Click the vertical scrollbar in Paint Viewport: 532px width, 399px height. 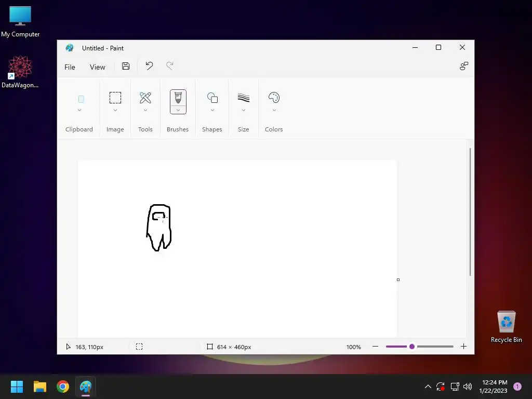click(x=470, y=212)
